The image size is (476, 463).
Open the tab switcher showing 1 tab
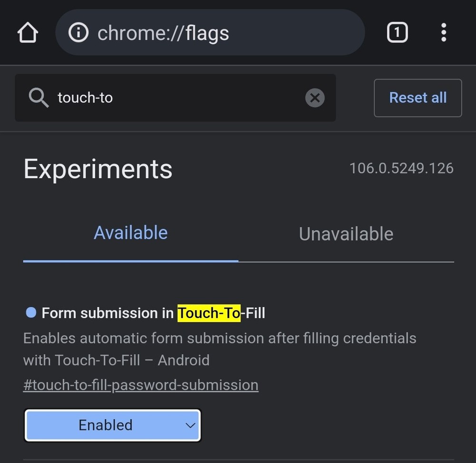point(397,33)
